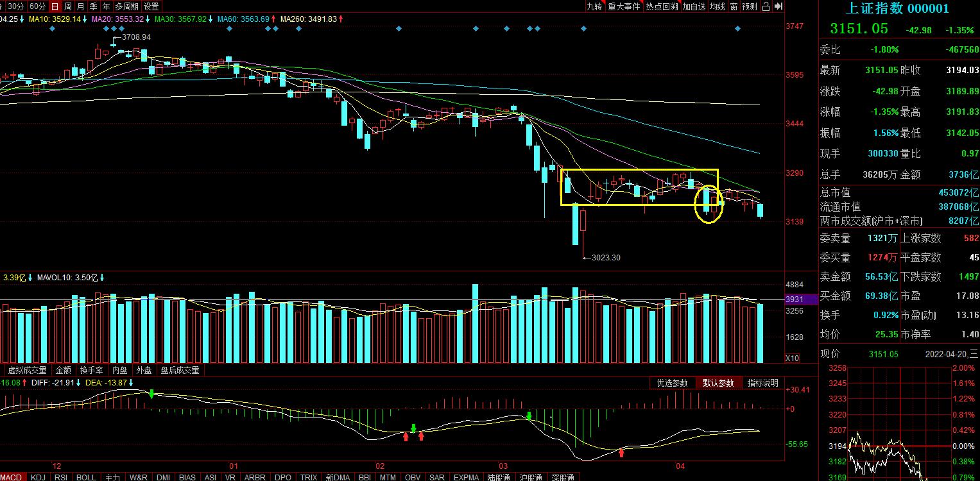
Task: Select the 盘后成交量 after-hours volume tab
Action: pos(180,370)
